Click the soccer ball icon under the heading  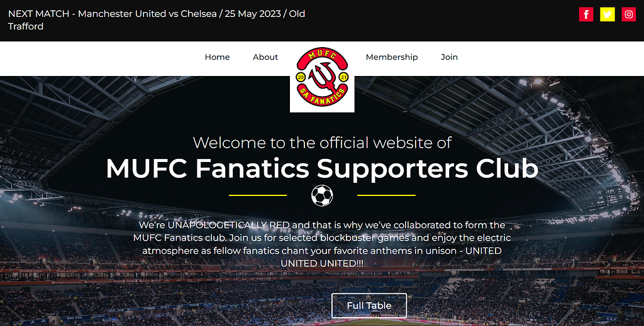click(x=322, y=195)
